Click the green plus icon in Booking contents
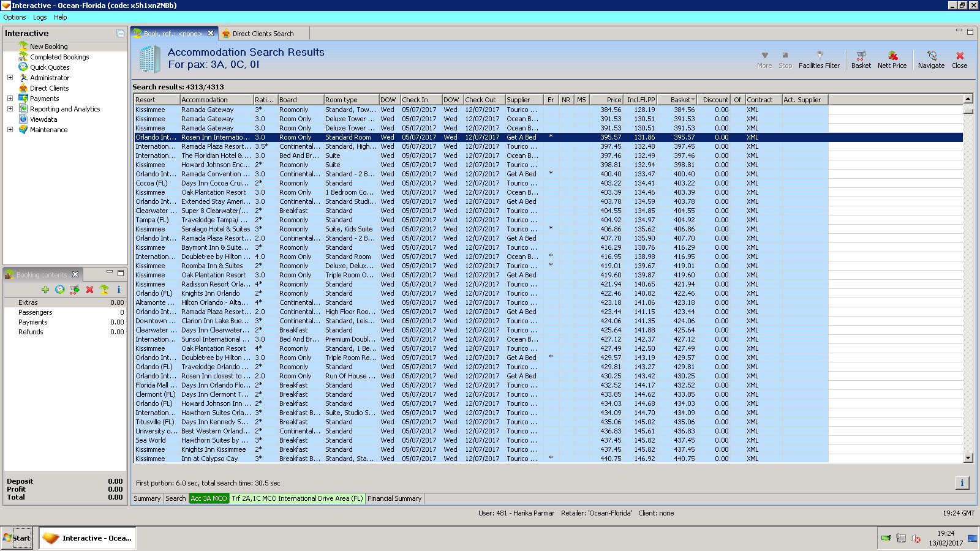This screenshot has height=551, width=980. [45, 290]
